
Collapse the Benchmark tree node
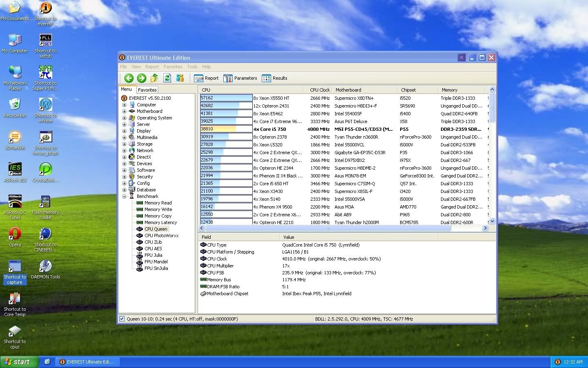tap(124, 196)
